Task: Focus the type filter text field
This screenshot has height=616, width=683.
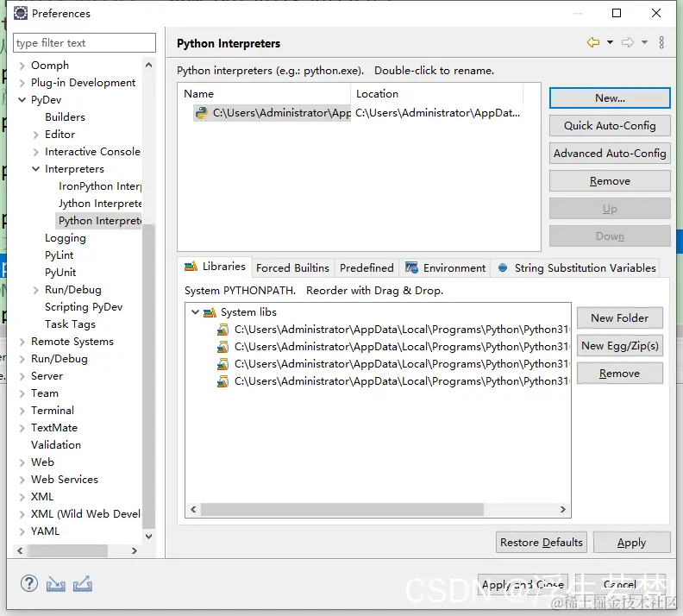Action: 85,42
